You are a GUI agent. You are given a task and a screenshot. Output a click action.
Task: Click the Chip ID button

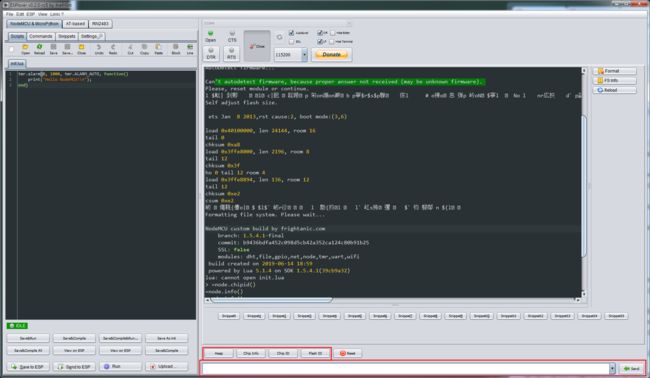coord(283,354)
